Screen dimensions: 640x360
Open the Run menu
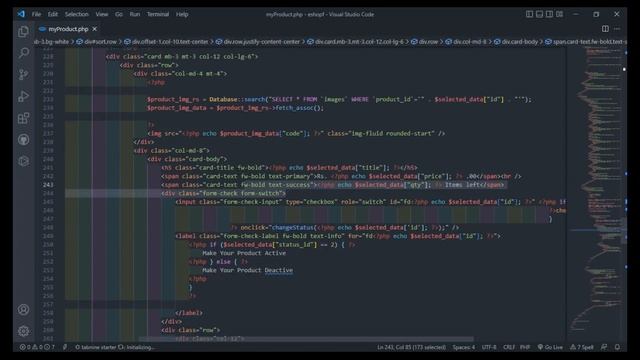(x=135, y=14)
